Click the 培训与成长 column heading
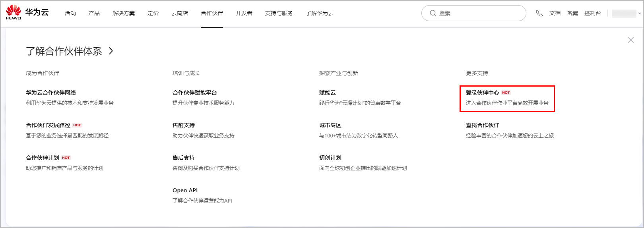 [x=186, y=73]
